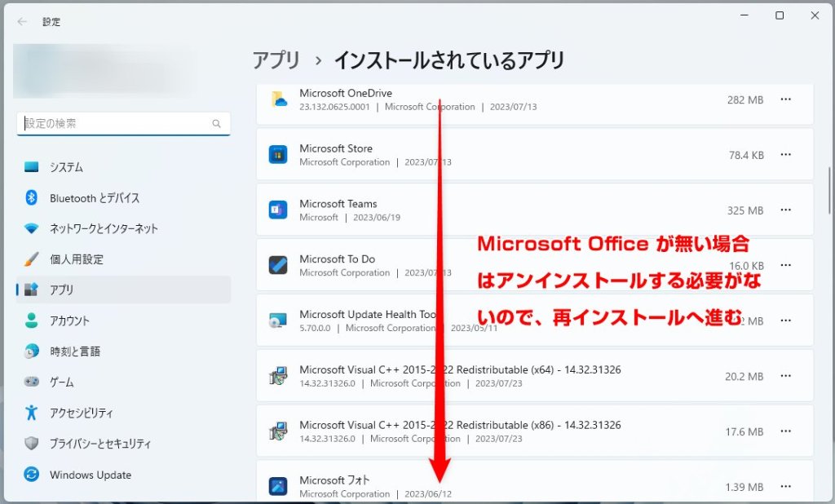This screenshot has width=835, height=504.
Task: Click the Visual C++ (x86) installer icon
Action: click(278, 431)
